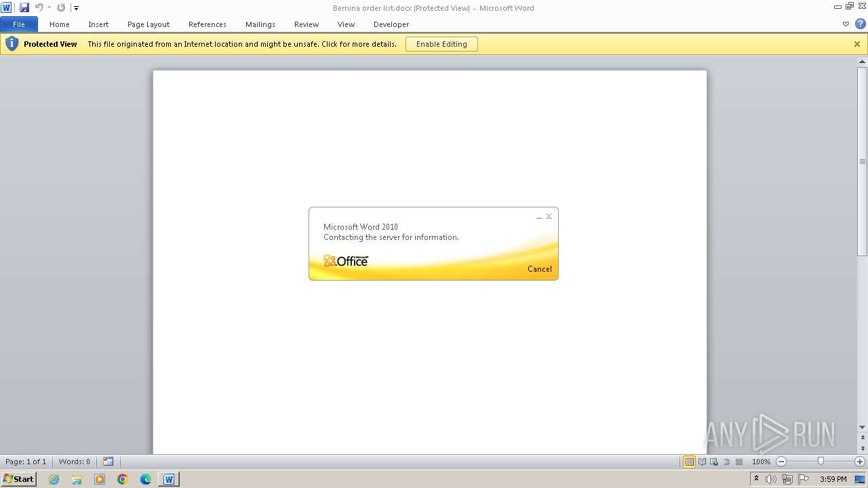The image size is (868, 488).
Task: Click the Undo arrow icon
Action: click(x=39, y=7)
